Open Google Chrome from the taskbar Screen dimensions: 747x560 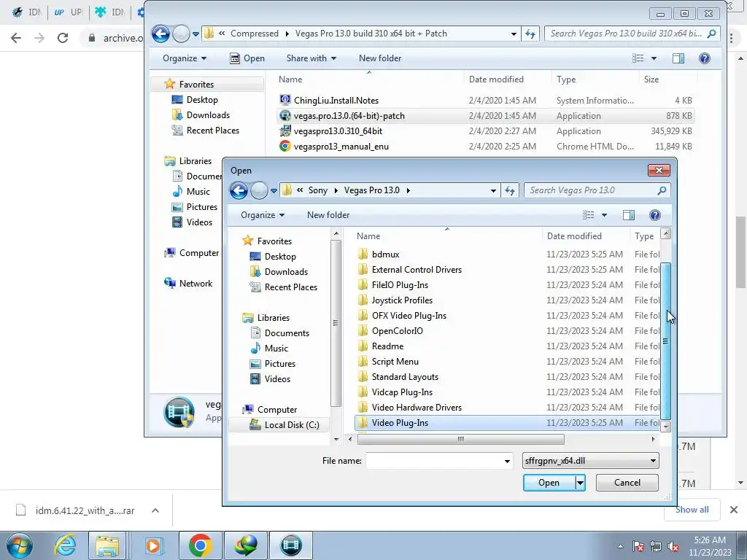pyautogui.click(x=200, y=545)
